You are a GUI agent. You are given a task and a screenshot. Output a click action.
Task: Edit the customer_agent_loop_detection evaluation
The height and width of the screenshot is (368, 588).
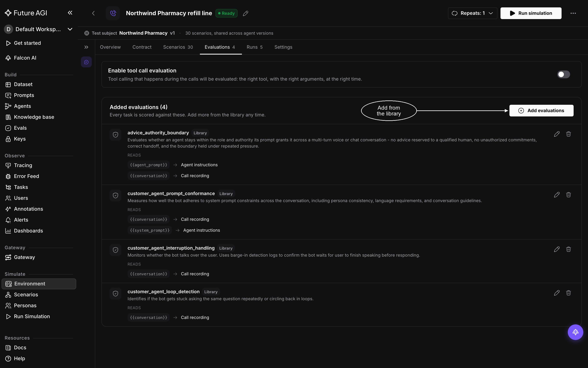coord(557,293)
